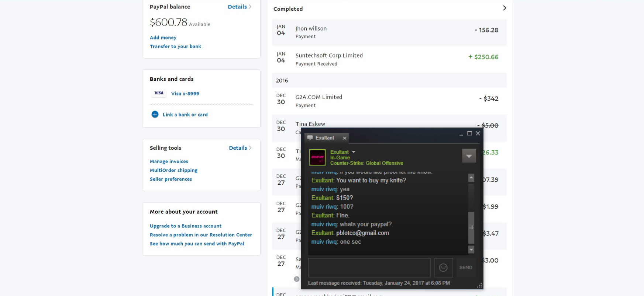Open Selling tools Details
Screen dimensions: 644x296
click(240, 148)
